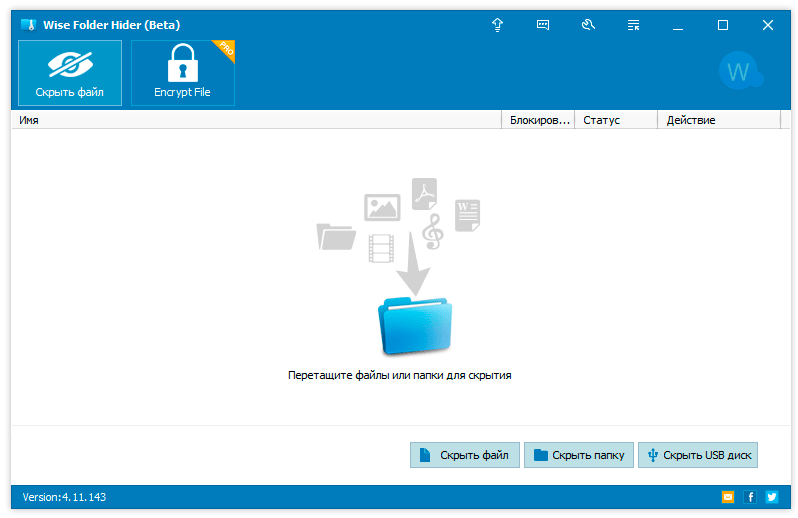The image size is (798, 518).
Task: Sort by the Блокиров... column header
Action: [538, 120]
